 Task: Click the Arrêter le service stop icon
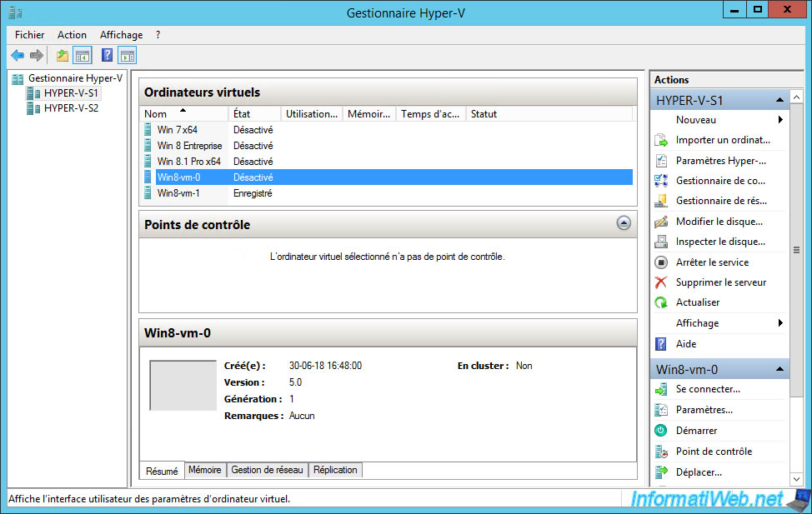tap(661, 262)
